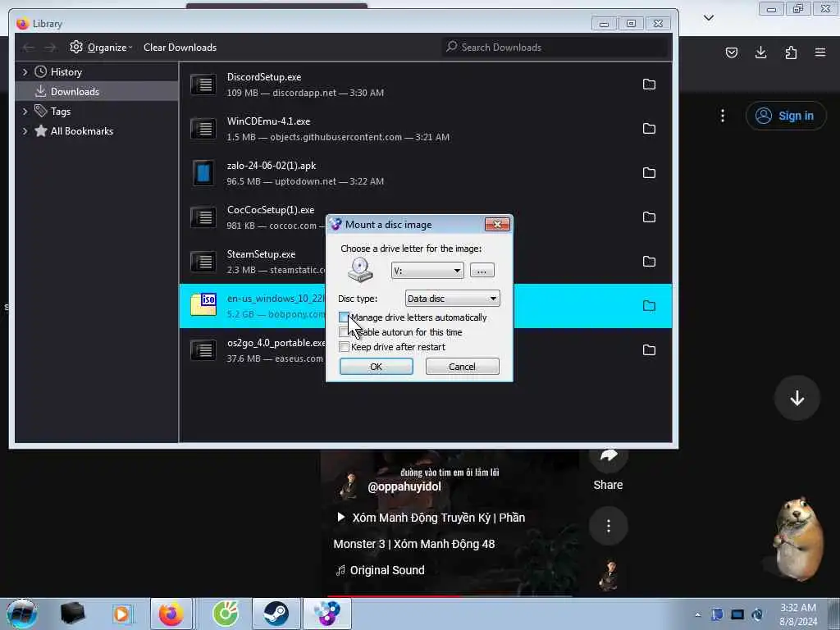Show hidden system tray icons
840x630 pixels.
tap(697, 615)
